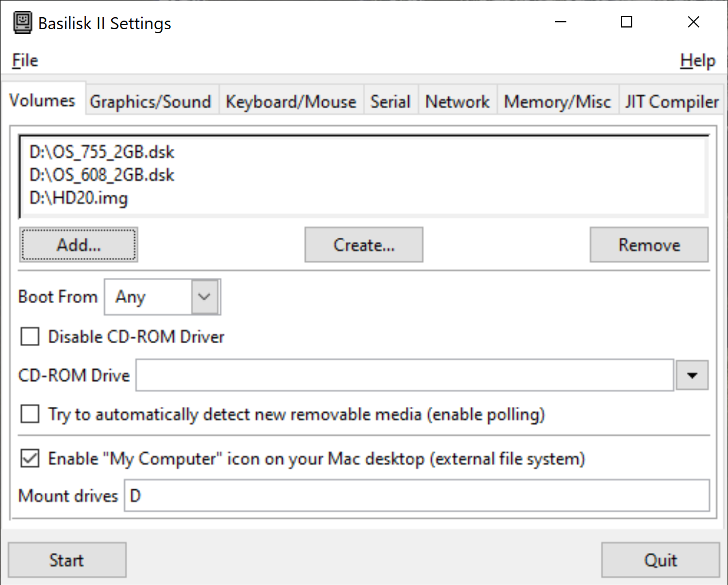
Task: Open the JIT Compiler tab
Action: tap(671, 101)
